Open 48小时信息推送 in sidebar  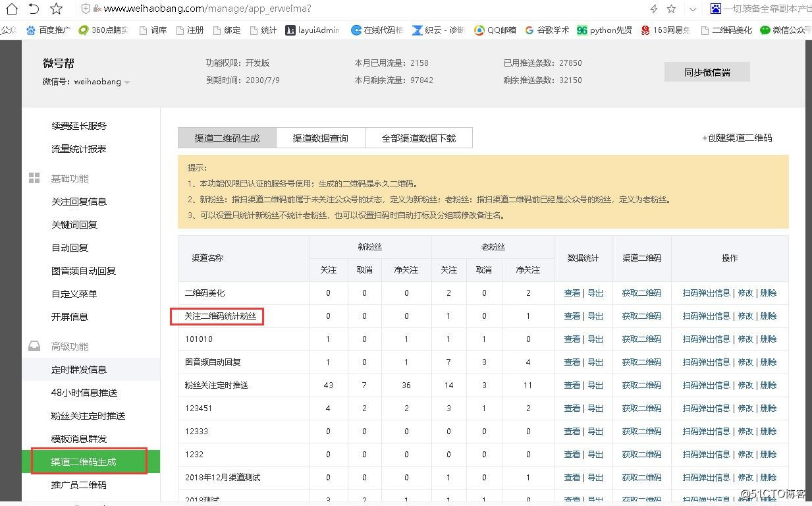tap(84, 393)
